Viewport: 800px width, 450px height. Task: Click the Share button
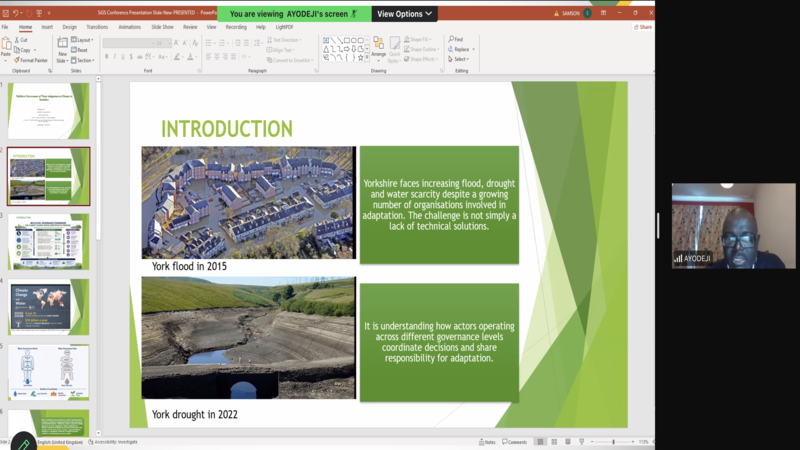(x=643, y=27)
